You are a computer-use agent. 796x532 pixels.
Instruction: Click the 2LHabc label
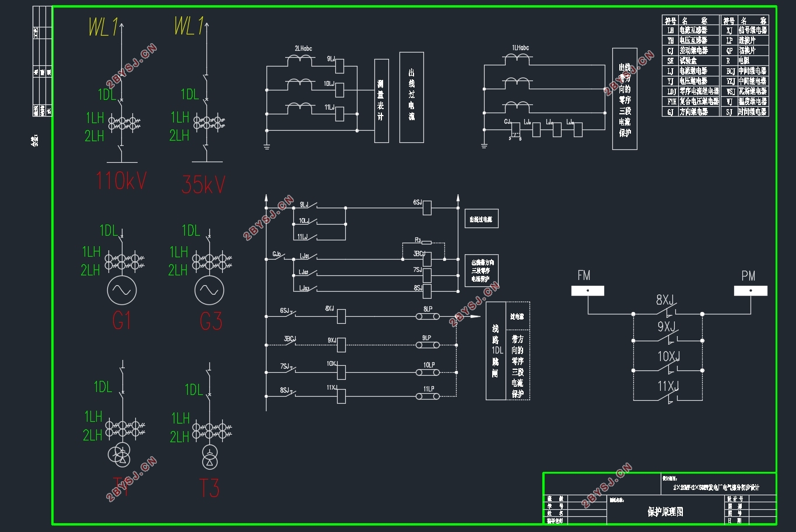tap(303, 48)
